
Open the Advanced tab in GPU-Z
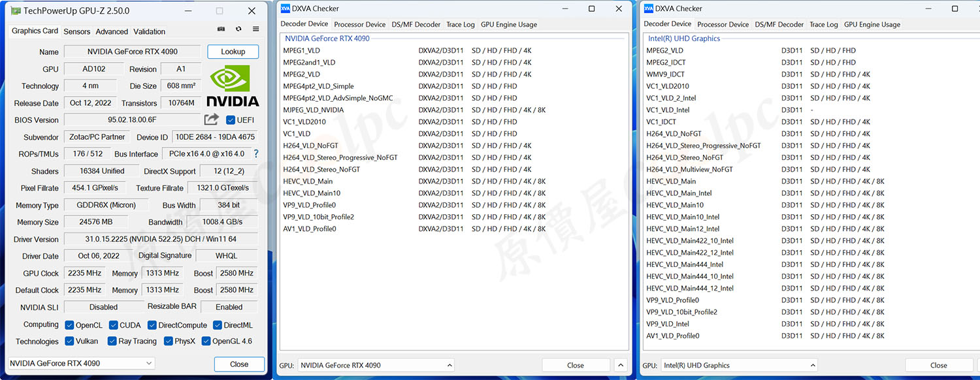click(x=112, y=31)
